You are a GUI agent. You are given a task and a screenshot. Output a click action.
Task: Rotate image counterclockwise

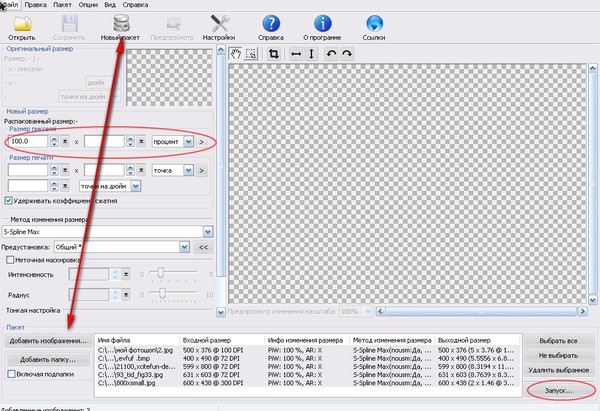point(331,54)
